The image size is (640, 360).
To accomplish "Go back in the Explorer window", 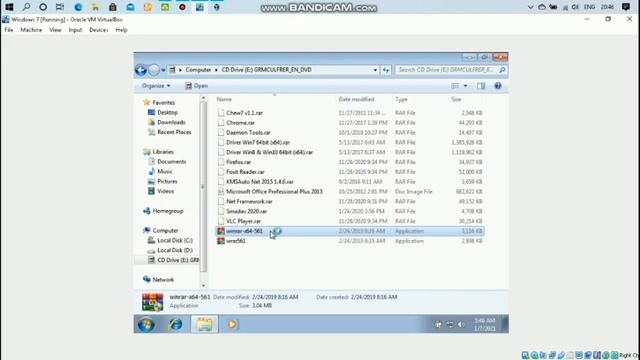I will [141, 70].
